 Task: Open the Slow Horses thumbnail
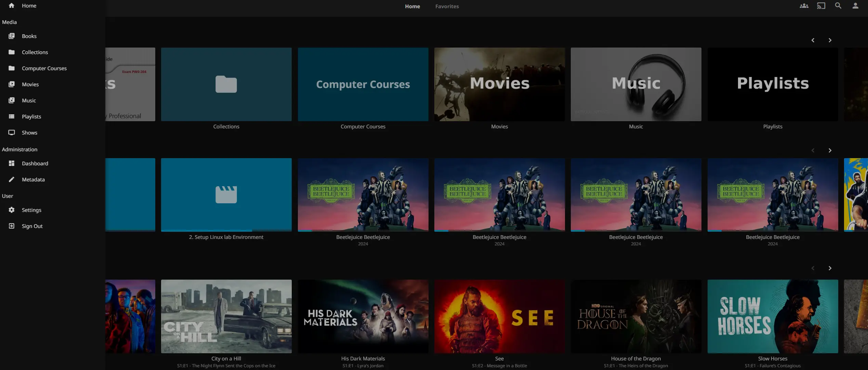click(x=773, y=316)
